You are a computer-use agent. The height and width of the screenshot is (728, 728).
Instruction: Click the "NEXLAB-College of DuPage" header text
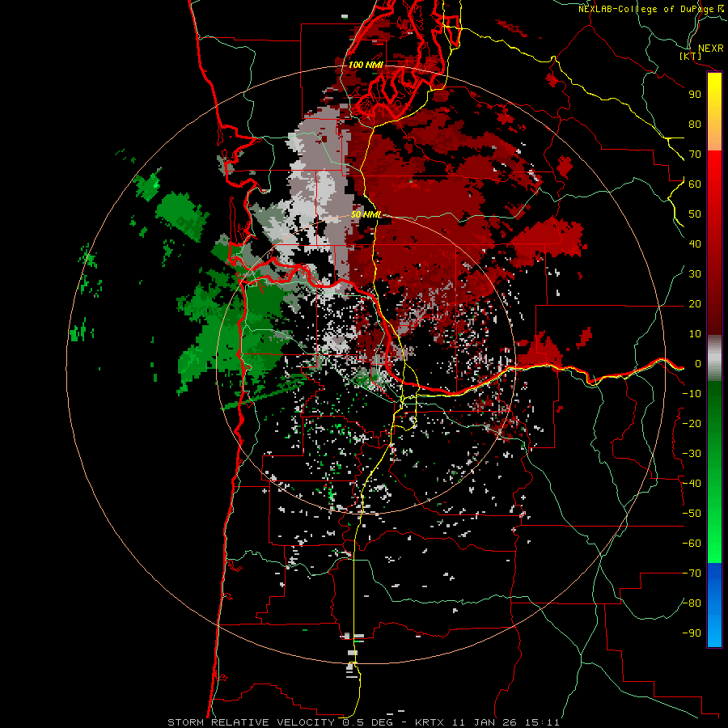[647, 9]
